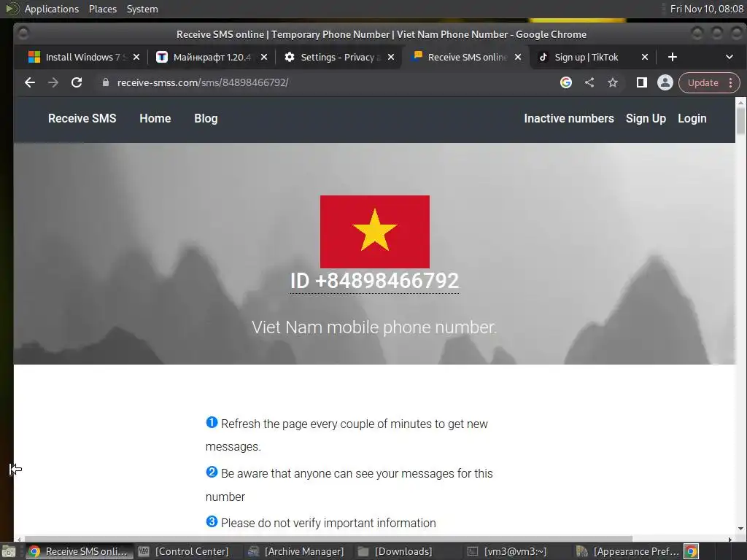Restore Appearance Preferences from the taskbar

627,551
